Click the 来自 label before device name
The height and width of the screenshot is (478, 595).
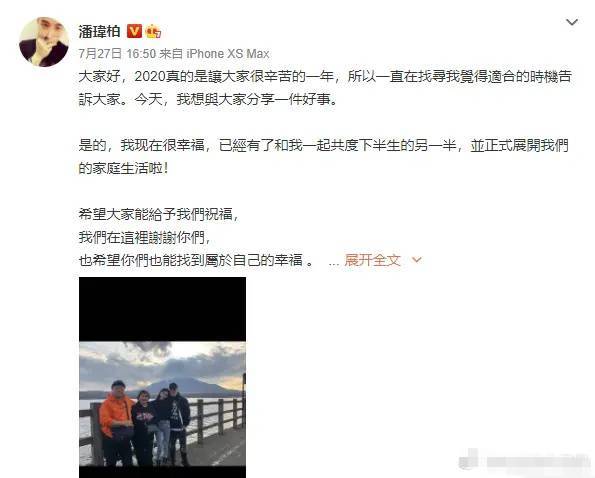coord(171,54)
